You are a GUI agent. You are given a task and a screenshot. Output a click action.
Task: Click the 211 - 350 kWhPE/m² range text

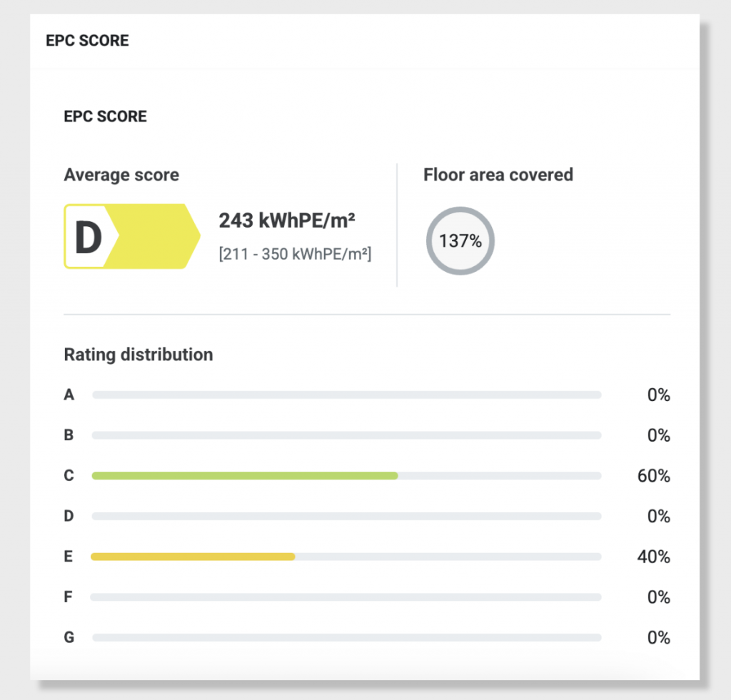(x=295, y=254)
